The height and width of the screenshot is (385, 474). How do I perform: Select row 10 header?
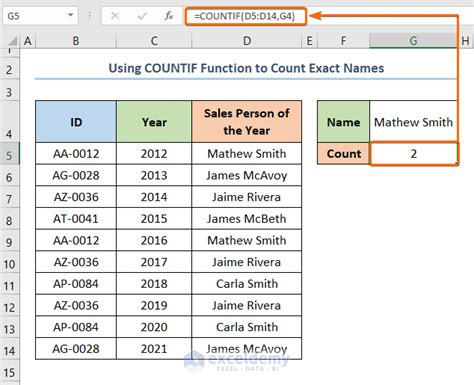[9, 262]
